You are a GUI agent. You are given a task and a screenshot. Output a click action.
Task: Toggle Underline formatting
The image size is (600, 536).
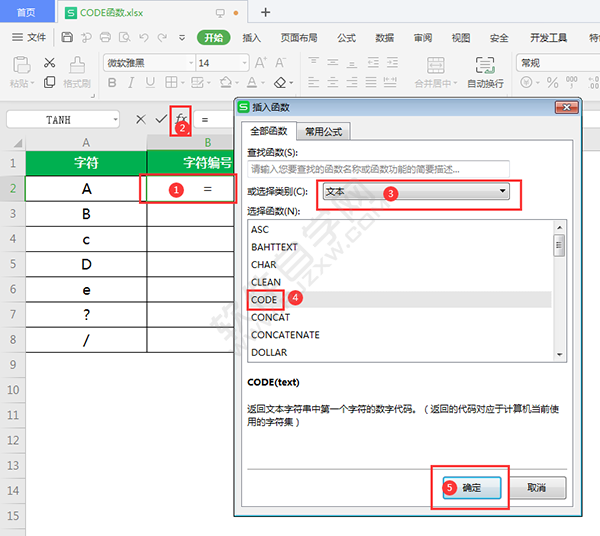pos(150,82)
